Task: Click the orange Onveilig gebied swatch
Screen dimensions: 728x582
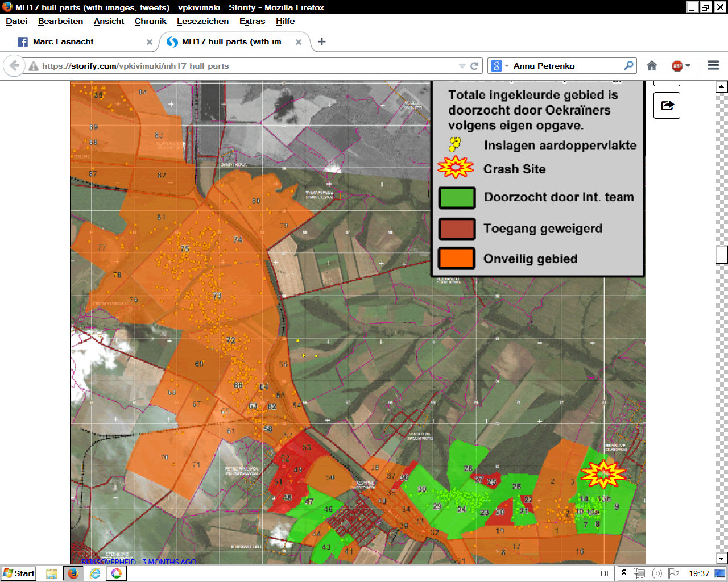Action: [x=457, y=259]
